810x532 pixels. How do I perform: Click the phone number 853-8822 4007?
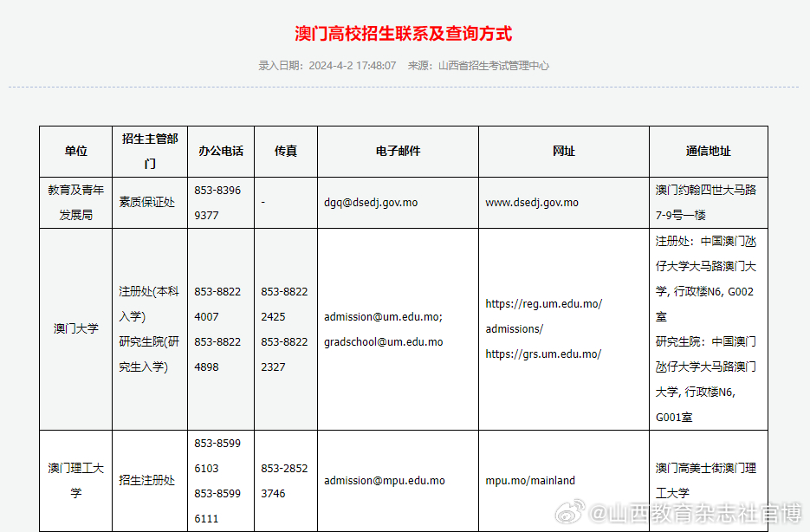pos(217,304)
